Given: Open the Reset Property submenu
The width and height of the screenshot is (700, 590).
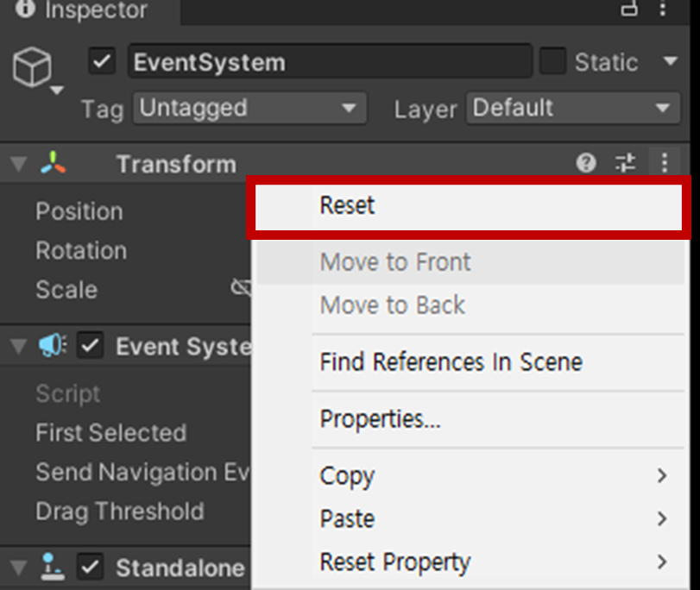Looking at the screenshot, I should (x=470, y=562).
